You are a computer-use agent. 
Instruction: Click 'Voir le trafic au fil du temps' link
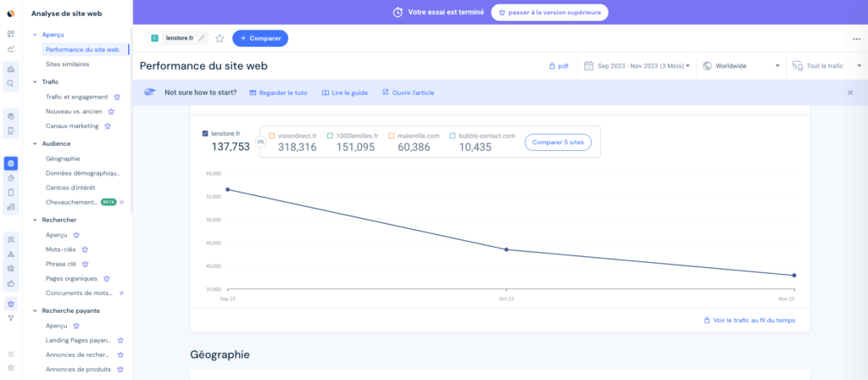click(x=748, y=320)
